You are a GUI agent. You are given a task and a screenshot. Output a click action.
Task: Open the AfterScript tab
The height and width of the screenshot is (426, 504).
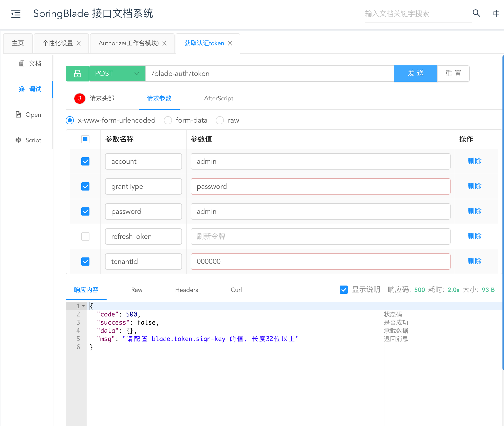(x=219, y=98)
